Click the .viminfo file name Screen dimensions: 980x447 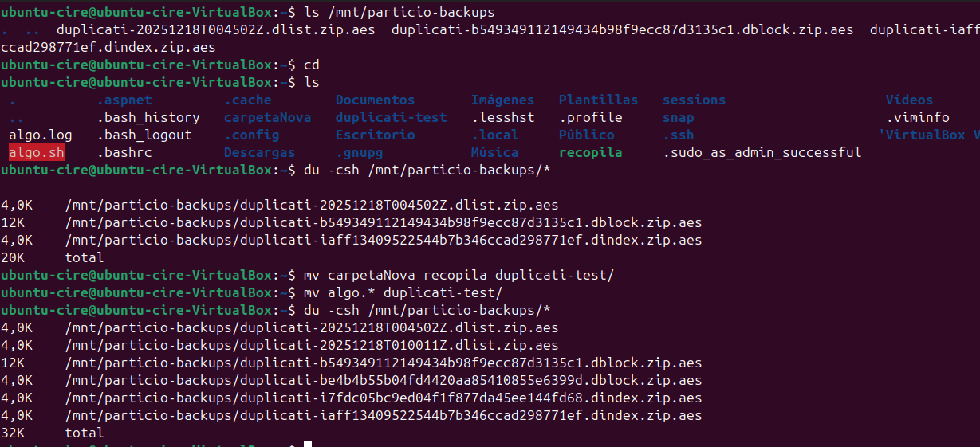(917, 117)
